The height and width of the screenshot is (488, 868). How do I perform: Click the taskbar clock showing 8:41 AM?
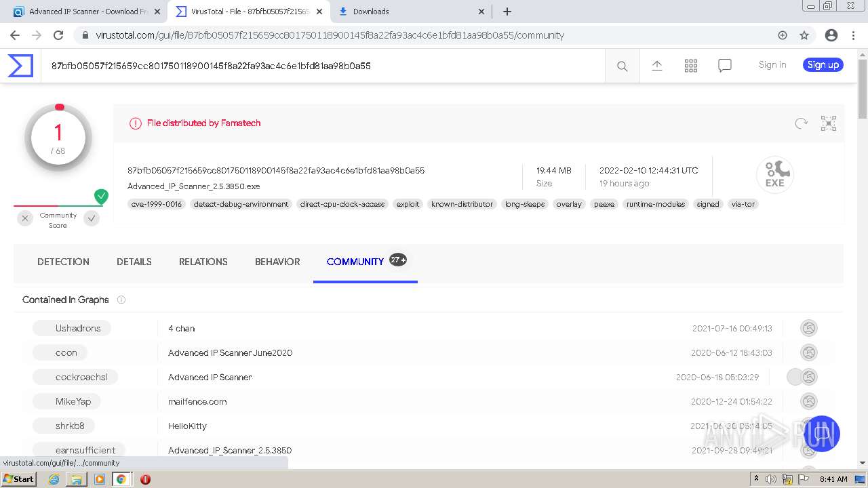(833, 479)
